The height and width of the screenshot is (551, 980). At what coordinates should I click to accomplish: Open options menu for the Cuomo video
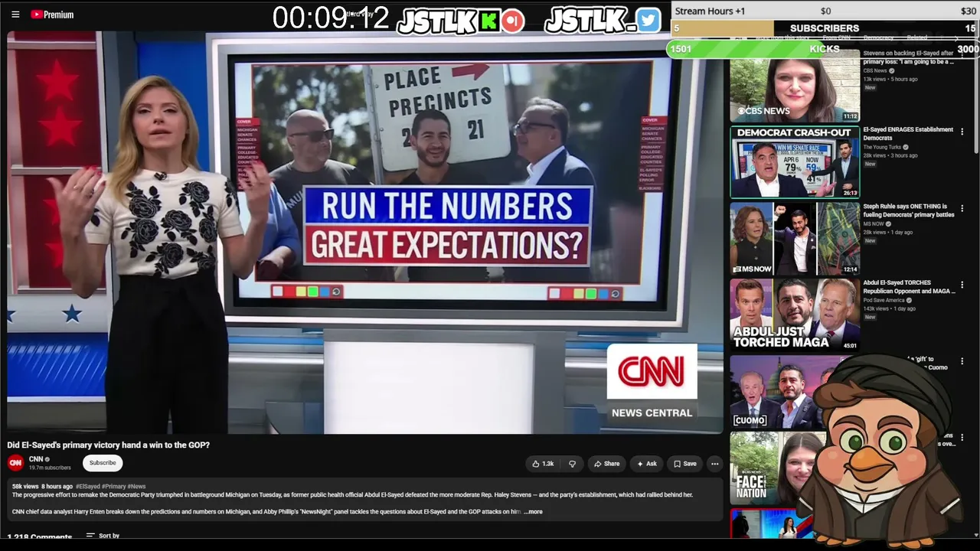tap(962, 361)
